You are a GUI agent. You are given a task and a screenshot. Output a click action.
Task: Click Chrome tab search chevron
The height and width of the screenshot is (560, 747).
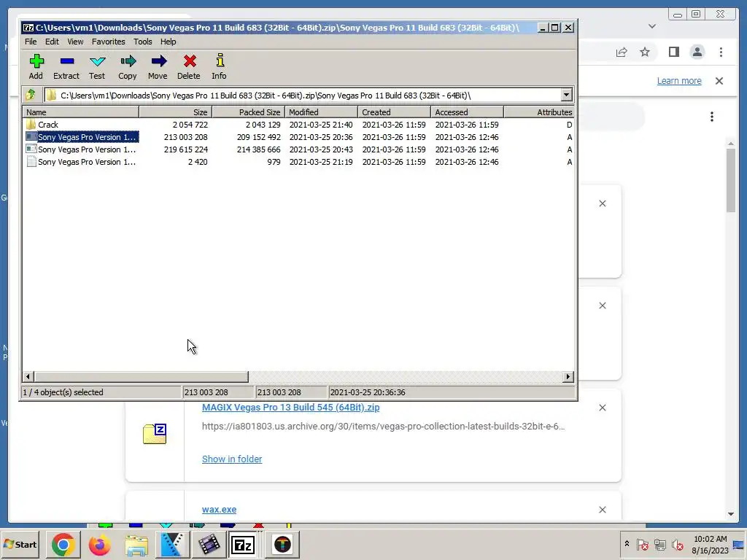[x=652, y=26]
